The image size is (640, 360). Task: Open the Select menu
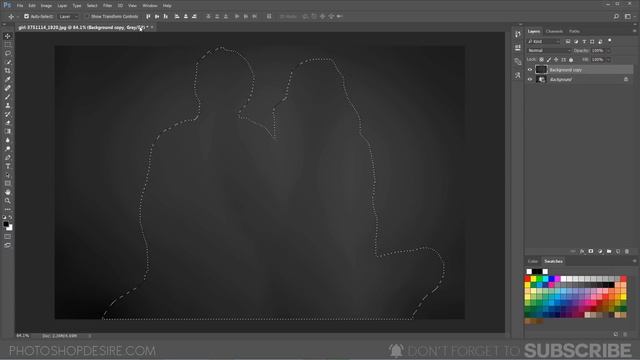(92, 6)
